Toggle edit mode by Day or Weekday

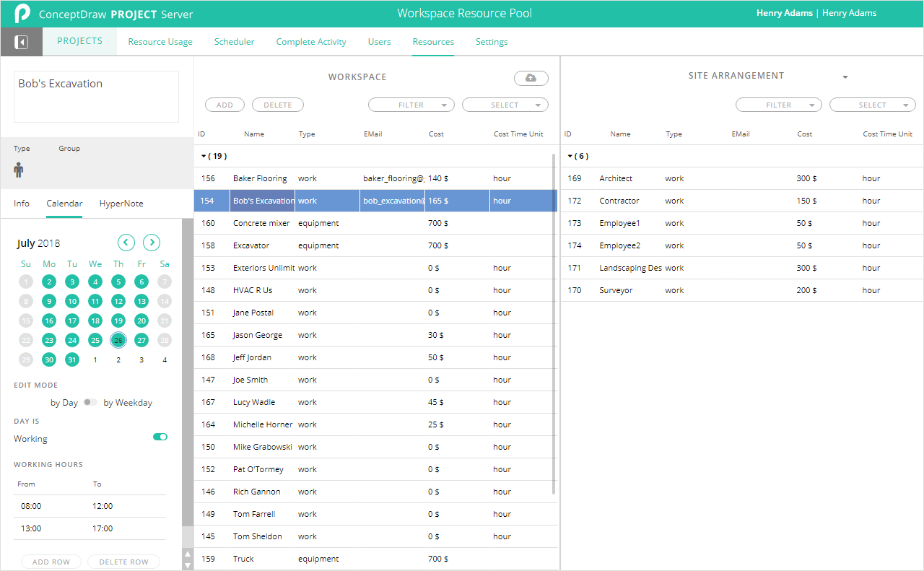90,402
